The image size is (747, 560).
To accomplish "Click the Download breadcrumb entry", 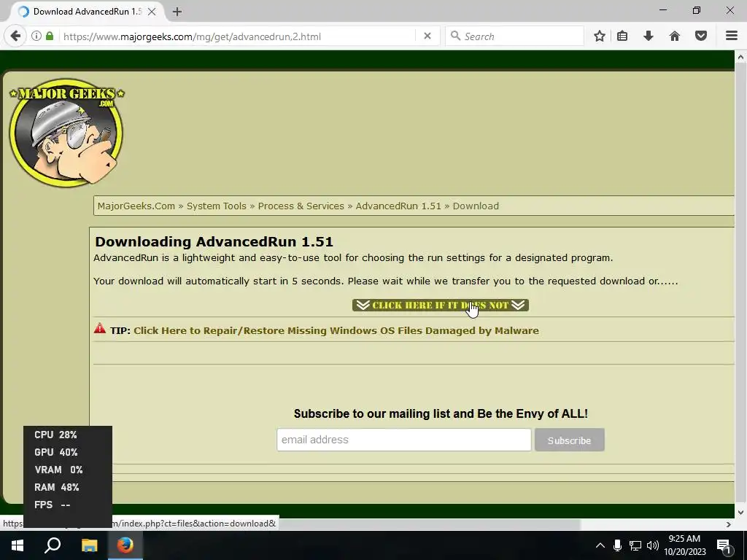I will (x=476, y=206).
